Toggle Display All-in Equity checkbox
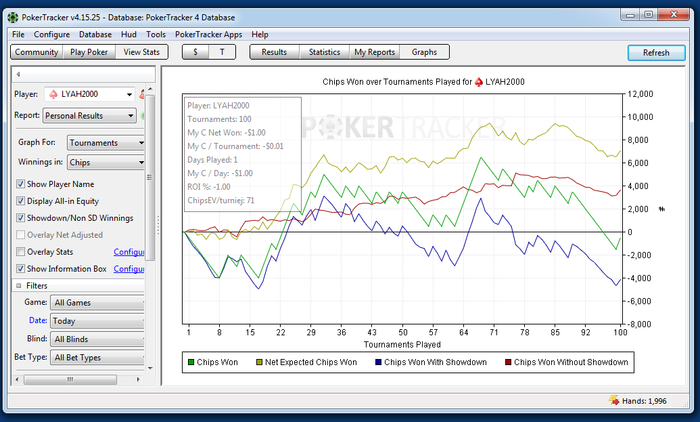Image resolution: width=700 pixels, height=422 pixels. [20, 201]
